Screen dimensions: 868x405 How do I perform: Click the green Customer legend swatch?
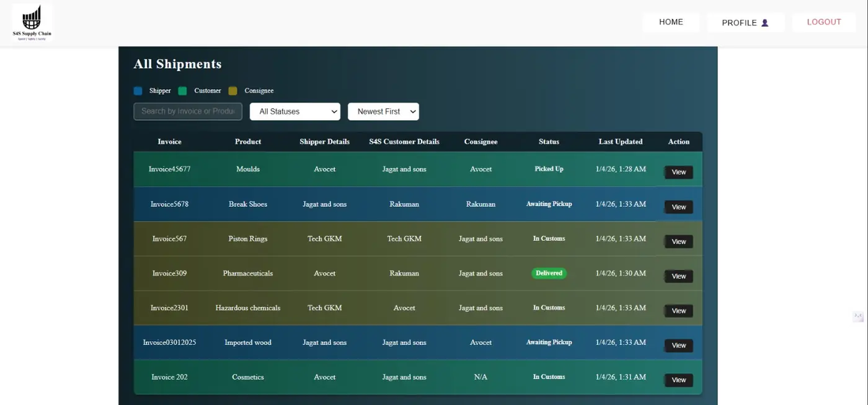[x=182, y=91]
